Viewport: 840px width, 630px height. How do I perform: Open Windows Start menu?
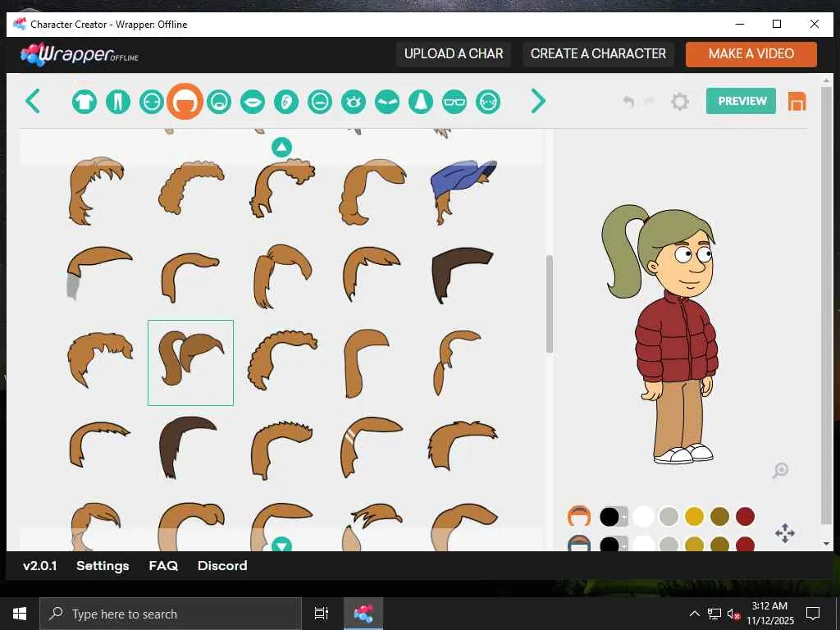[20, 614]
